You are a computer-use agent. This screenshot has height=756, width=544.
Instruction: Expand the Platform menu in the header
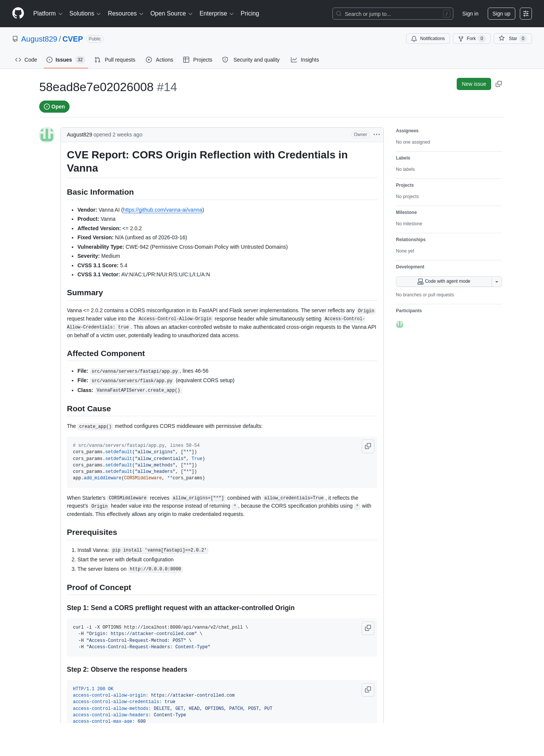[x=48, y=14]
